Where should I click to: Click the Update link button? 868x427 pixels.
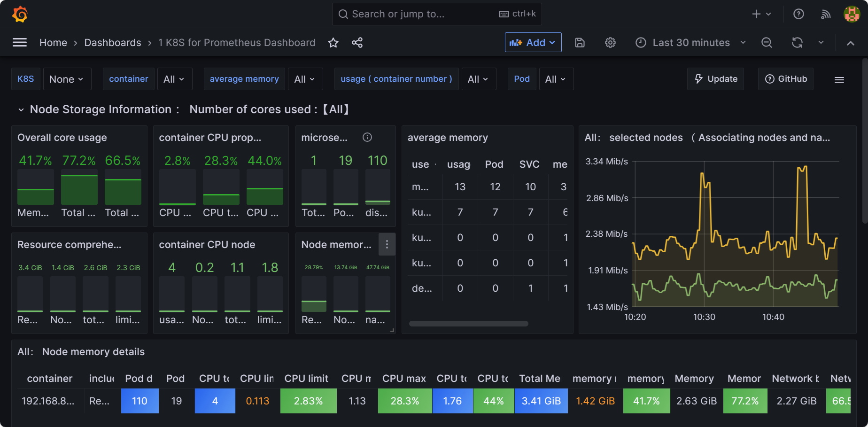pos(716,79)
